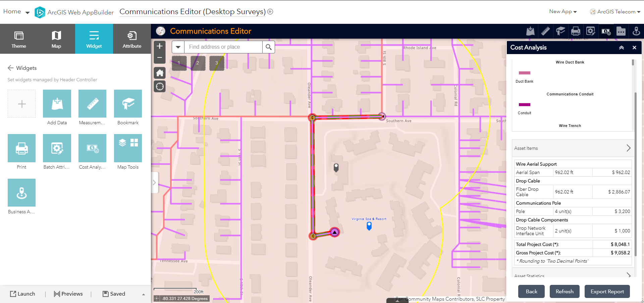
Task: Click the ArcGIS Web AppBuilder logo
Action: point(40,12)
